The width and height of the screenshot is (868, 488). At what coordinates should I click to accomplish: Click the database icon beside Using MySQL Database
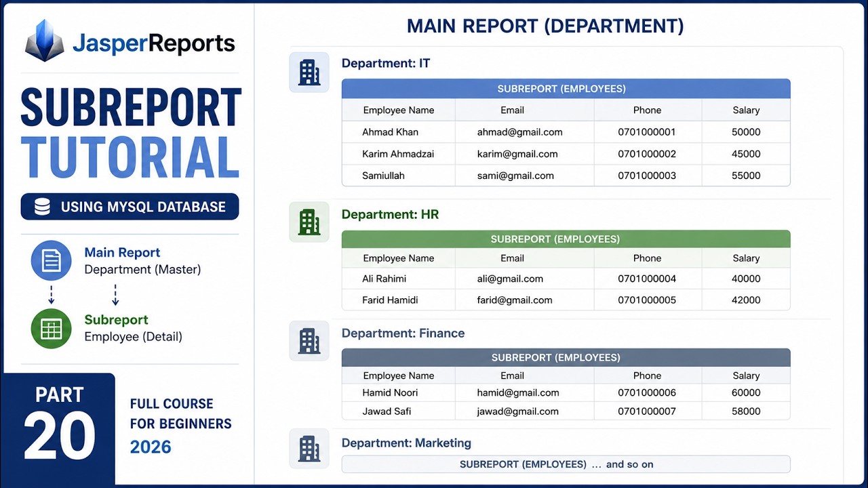point(42,207)
